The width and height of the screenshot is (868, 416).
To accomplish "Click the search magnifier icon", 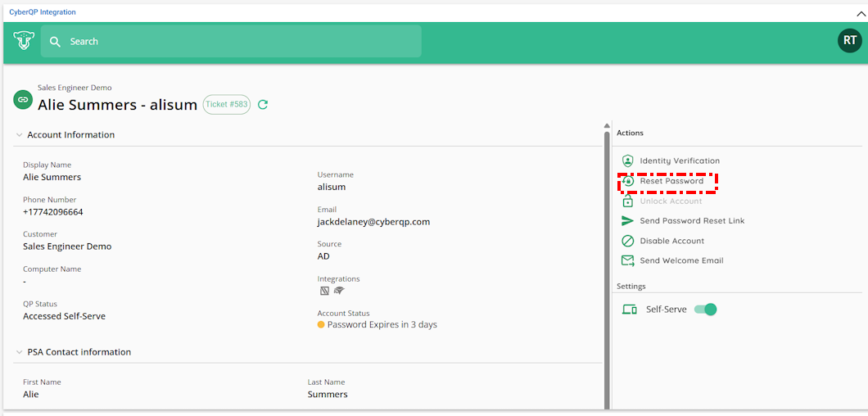I will tap(55, 42).
